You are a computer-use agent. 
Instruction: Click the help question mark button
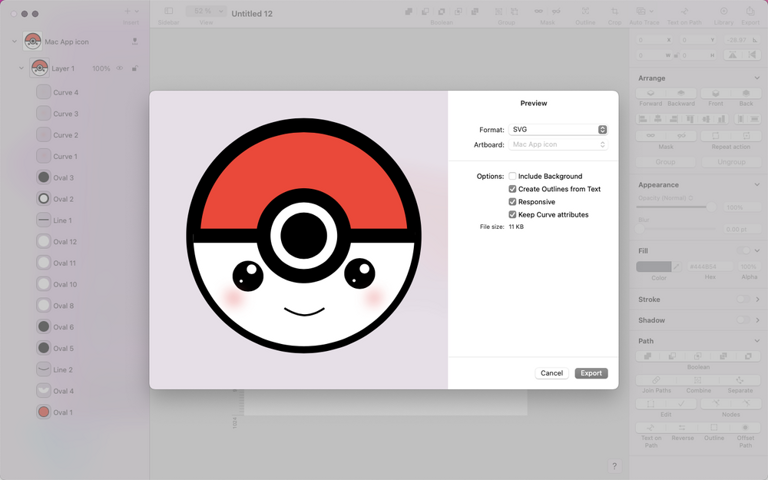(614, 466)
